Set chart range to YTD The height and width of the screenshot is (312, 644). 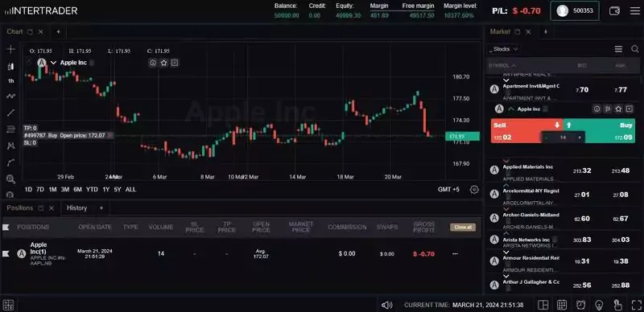tap(92, 190)
